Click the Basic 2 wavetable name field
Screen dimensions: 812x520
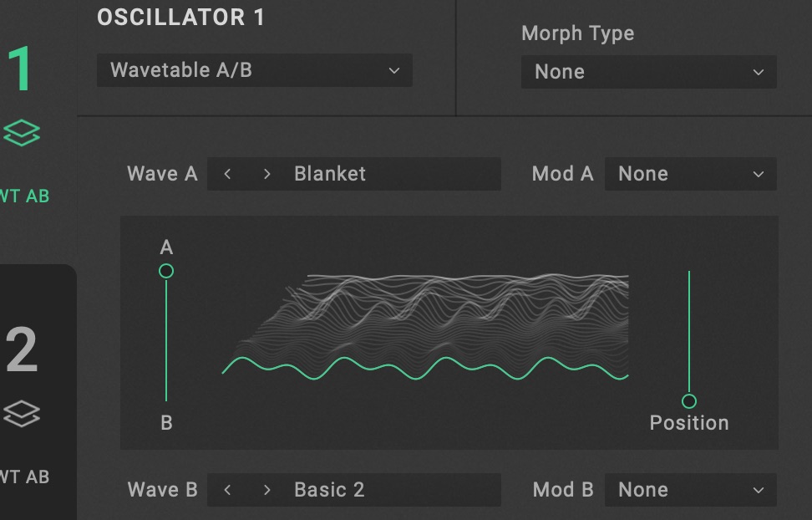click(393, 490)
